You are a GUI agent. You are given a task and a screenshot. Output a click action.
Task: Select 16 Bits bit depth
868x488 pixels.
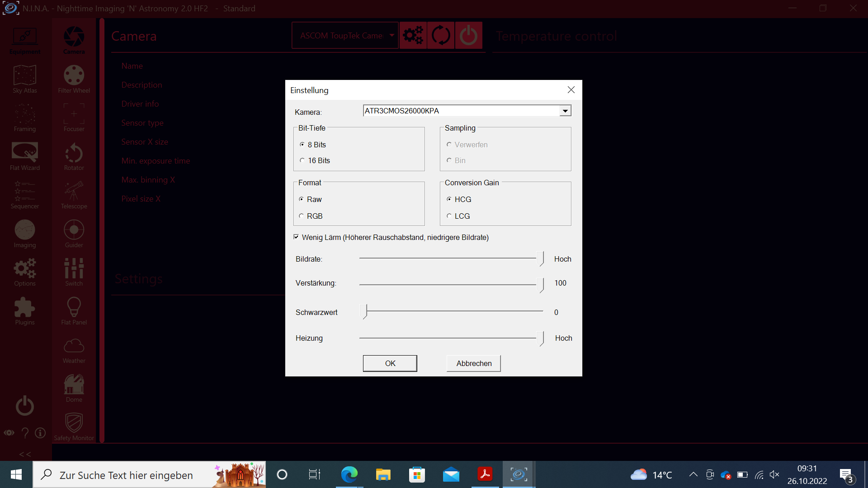pyautogui.click(x=315, y=160)
